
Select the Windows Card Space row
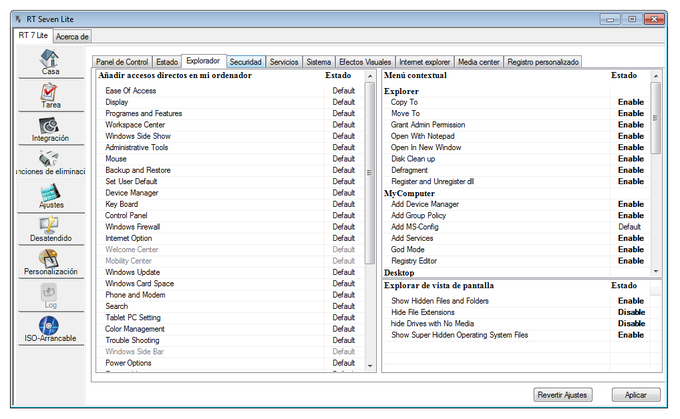tap(230, 283)
